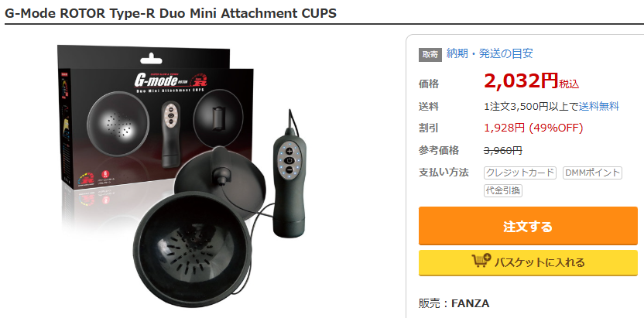This screenshot has height=318, width=644.
Task: Click the product title heading
Action: (170, 14)
